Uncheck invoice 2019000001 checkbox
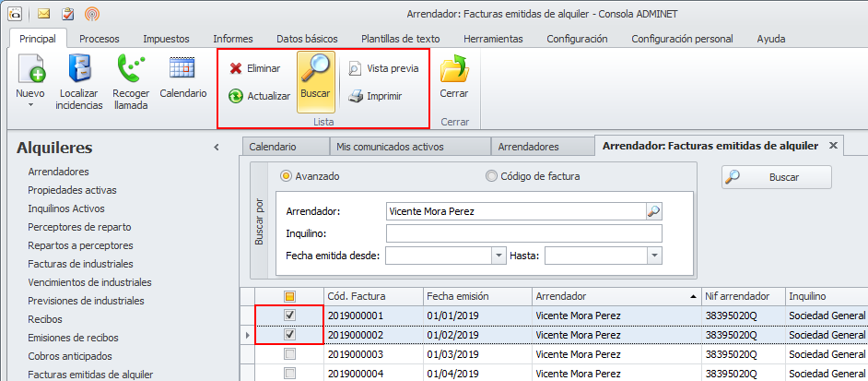Viewport: 868px width, 381px height. (x=289, y=315)
